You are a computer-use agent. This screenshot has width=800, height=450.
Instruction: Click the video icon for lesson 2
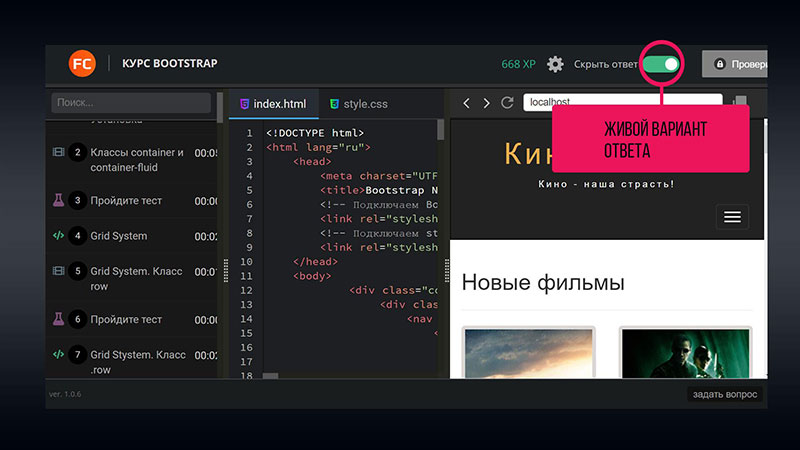(58, 153)
